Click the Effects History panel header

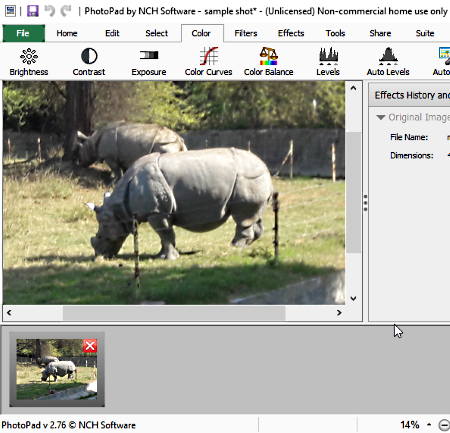click(410, 95)
